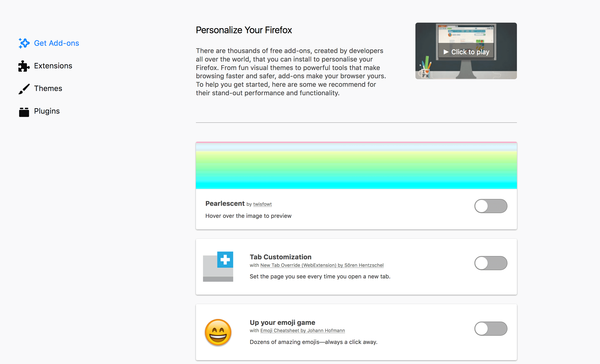Click the Tab Customization add-on icon

pos(218,266)
